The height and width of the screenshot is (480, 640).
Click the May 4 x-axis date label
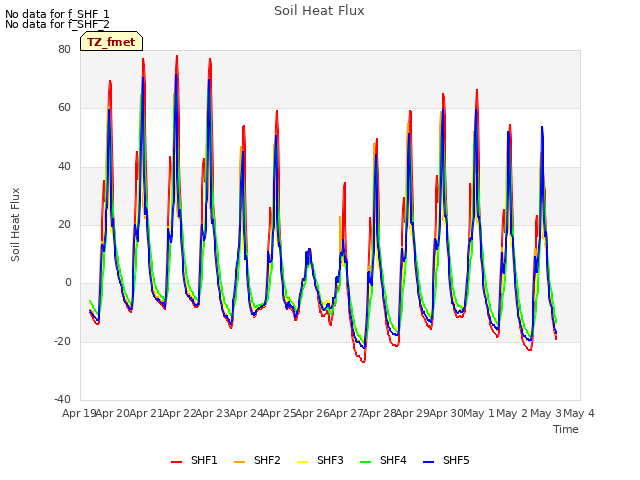[x=579, y=413]
